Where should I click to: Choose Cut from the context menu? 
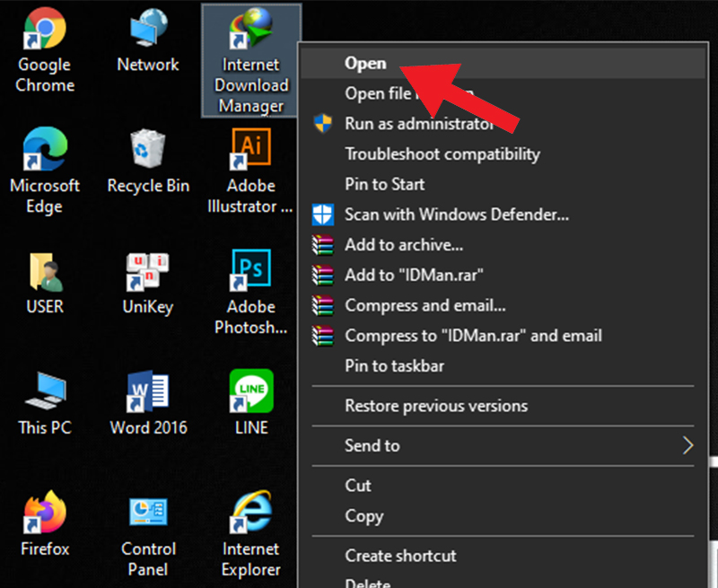click(503, 486)
